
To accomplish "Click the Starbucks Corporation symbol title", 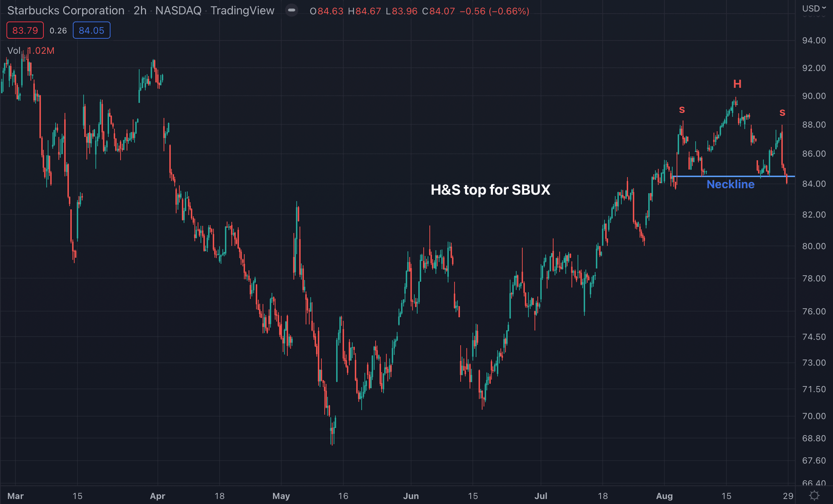I will coord(66,11).
